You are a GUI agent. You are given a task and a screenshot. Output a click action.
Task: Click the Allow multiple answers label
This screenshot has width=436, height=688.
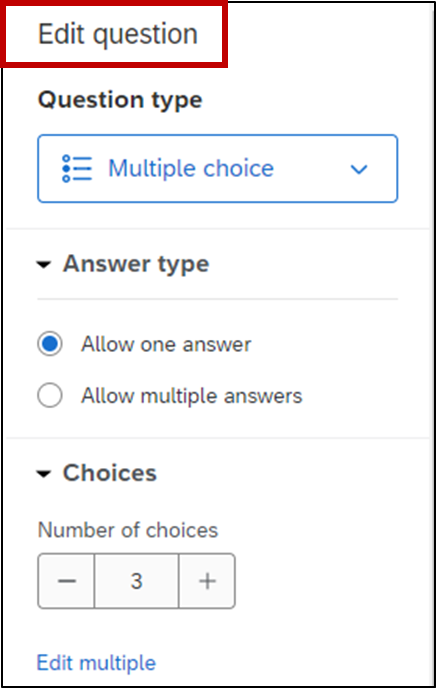click(192, 396)
